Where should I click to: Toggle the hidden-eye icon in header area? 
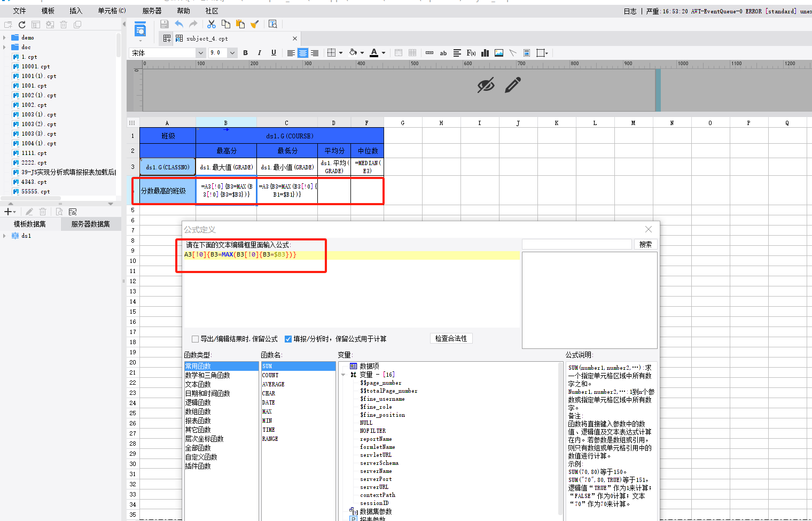[486, 85]
